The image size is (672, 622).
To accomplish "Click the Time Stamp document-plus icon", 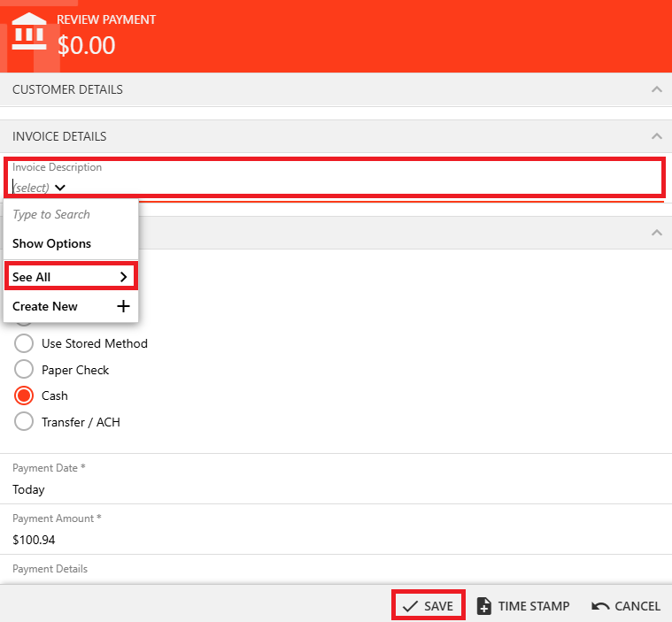I will coord(483,606).
